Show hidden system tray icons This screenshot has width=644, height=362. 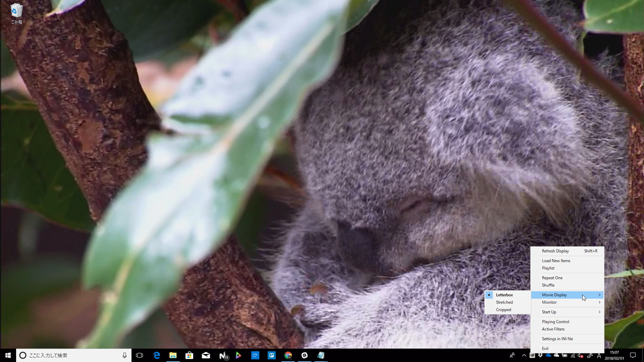coord(524,355)
